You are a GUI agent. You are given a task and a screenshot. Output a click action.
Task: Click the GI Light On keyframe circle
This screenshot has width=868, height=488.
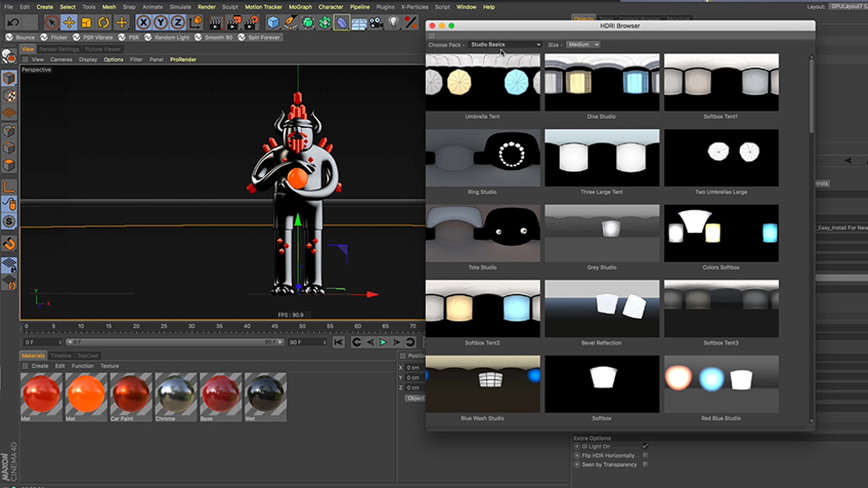[577, 447]
